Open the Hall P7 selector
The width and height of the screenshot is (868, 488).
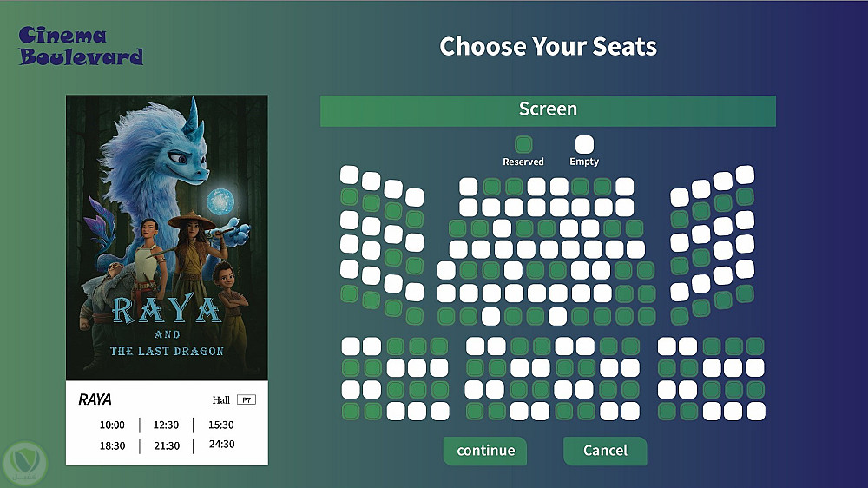[247, 399]
